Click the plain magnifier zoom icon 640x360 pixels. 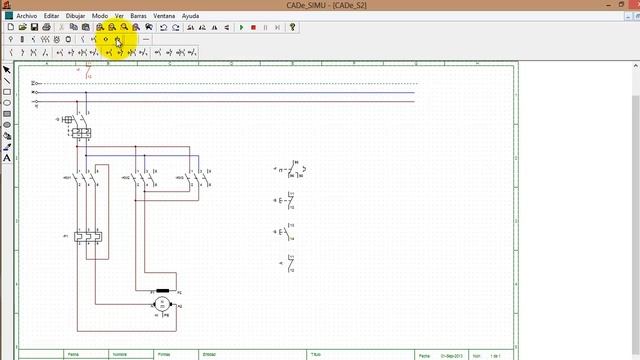(x=124, y=27)
